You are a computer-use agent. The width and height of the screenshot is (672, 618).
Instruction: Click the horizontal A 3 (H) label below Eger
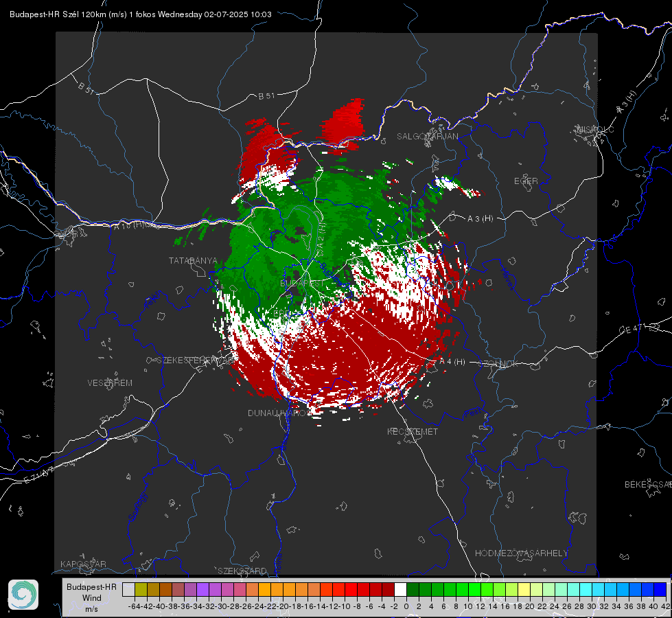coord(480,219)
